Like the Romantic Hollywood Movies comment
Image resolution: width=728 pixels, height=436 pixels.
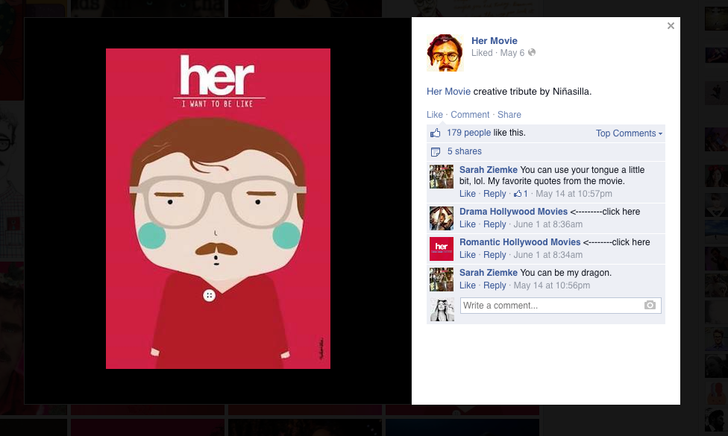click(468, 255)
